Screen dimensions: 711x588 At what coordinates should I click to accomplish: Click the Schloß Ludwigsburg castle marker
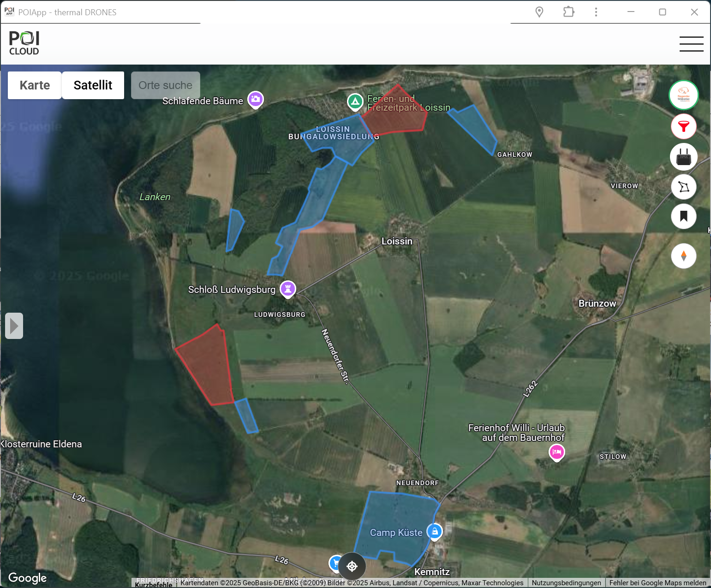(x=288, y=290)
